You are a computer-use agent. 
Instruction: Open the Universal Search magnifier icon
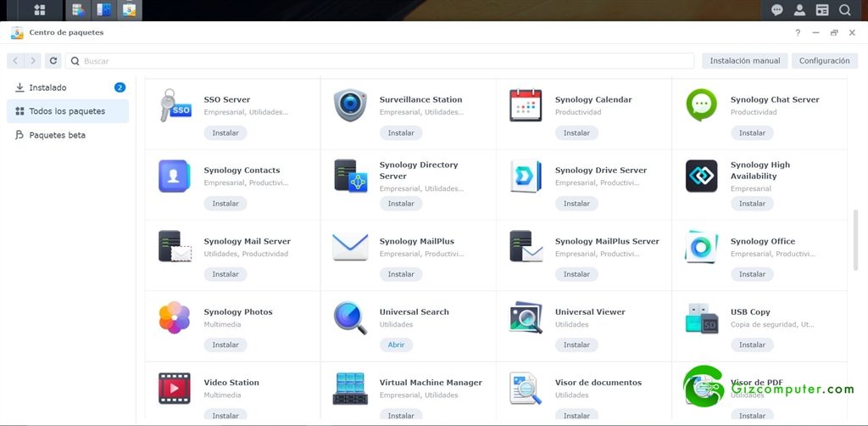coord(350,317)
